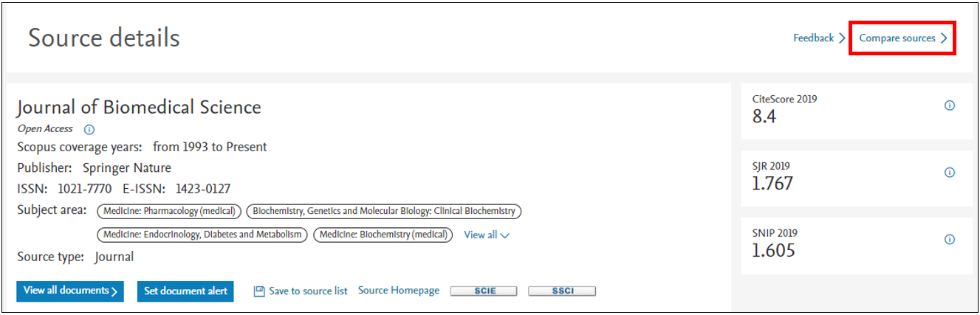Click the SJR 2019 info icon
This screenshot has width=980, height=315.
950,173
